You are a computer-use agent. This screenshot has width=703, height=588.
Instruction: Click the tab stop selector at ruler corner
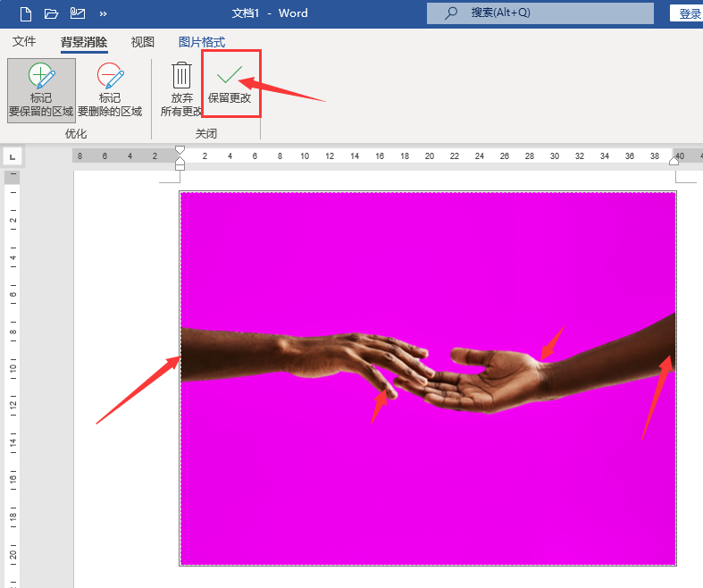pos(13,157)
